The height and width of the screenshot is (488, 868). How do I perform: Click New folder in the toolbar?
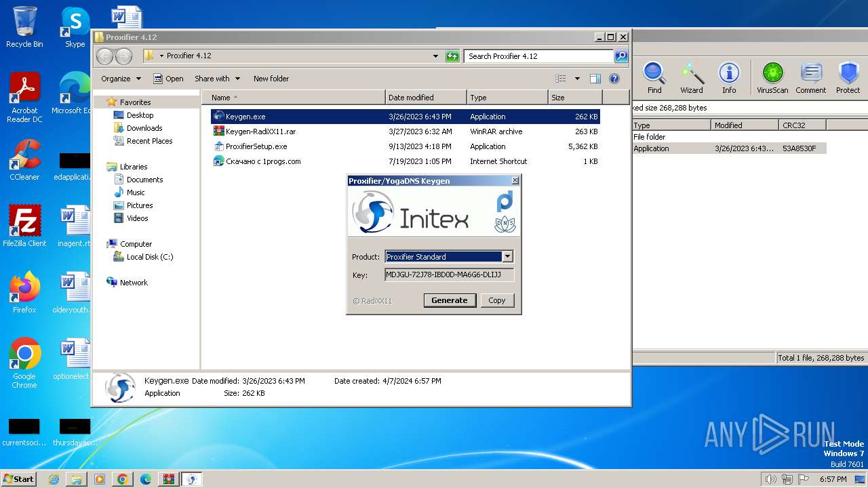[x=271, y=79]
